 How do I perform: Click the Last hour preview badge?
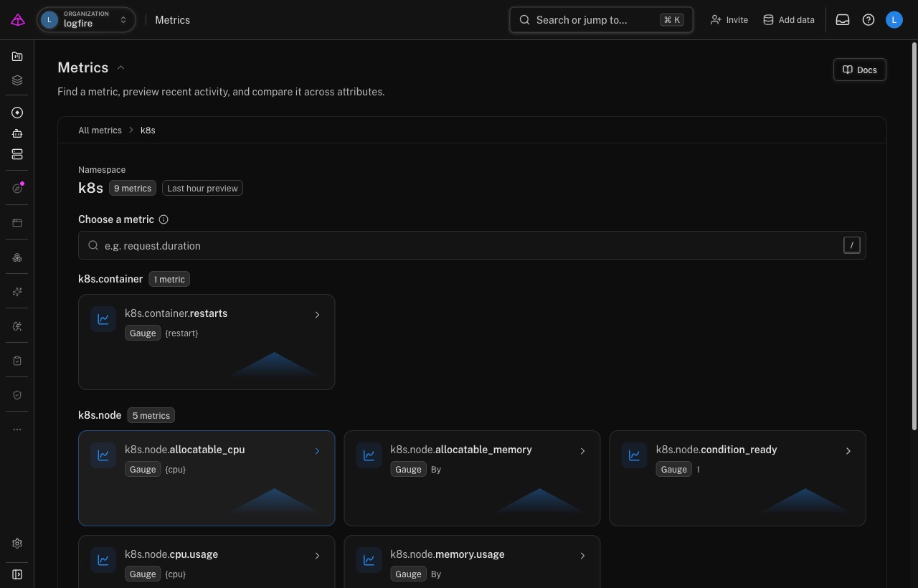tap(202, 188)
